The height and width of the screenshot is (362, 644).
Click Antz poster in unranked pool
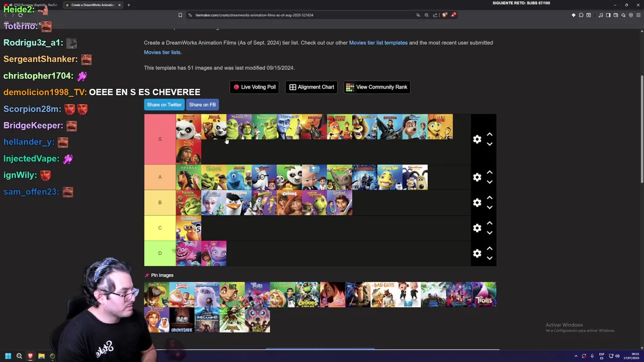[232, 295]
